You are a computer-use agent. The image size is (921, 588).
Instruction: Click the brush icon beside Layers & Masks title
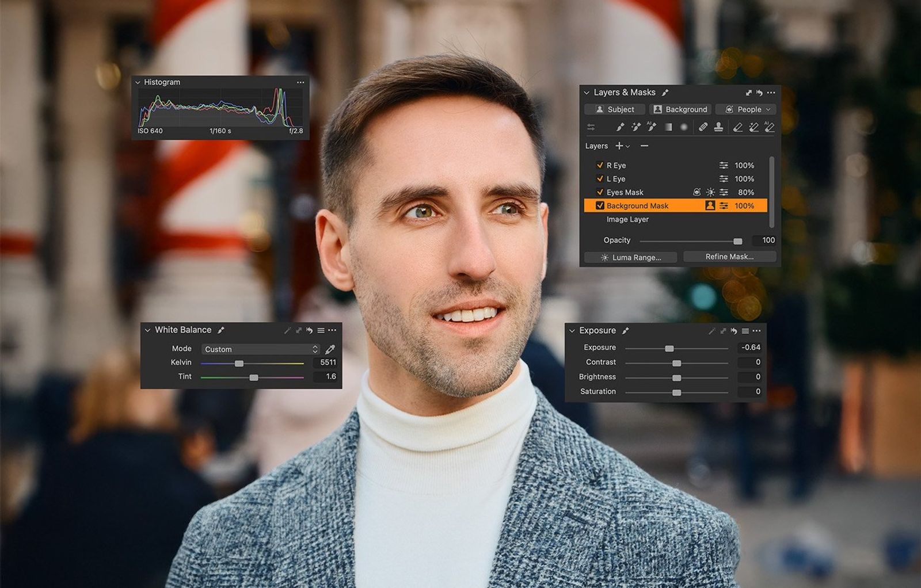coord(665,93)
